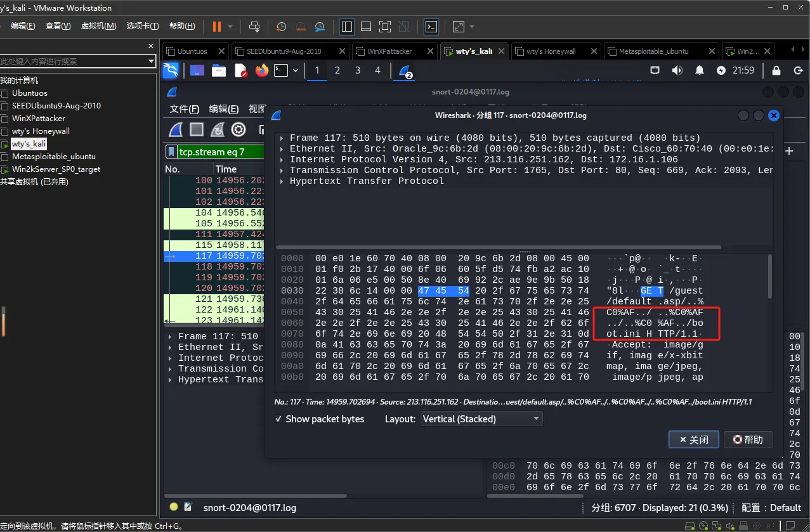Select WinXPattacker in the library tree
The height and width of the screenshot is (532, 810).
click(x=38, y=119)
